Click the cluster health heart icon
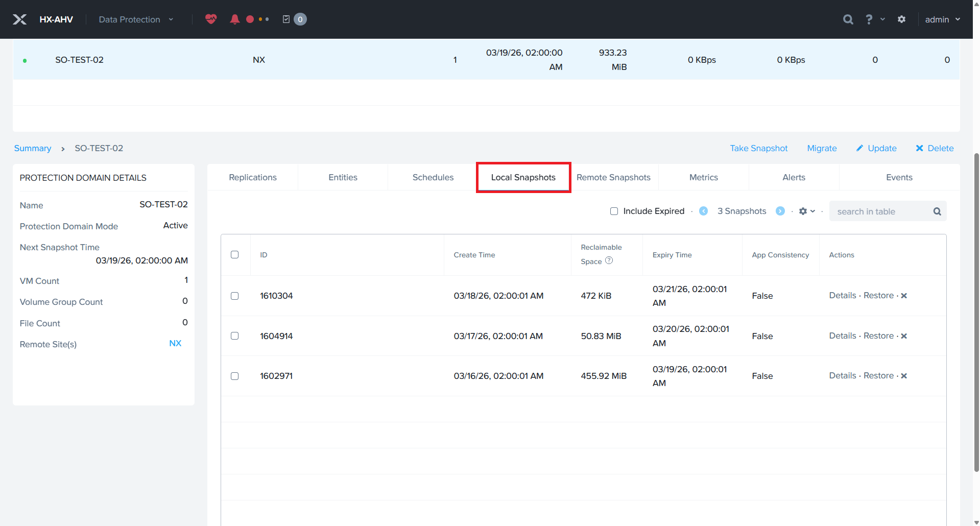 pos(211,19)
